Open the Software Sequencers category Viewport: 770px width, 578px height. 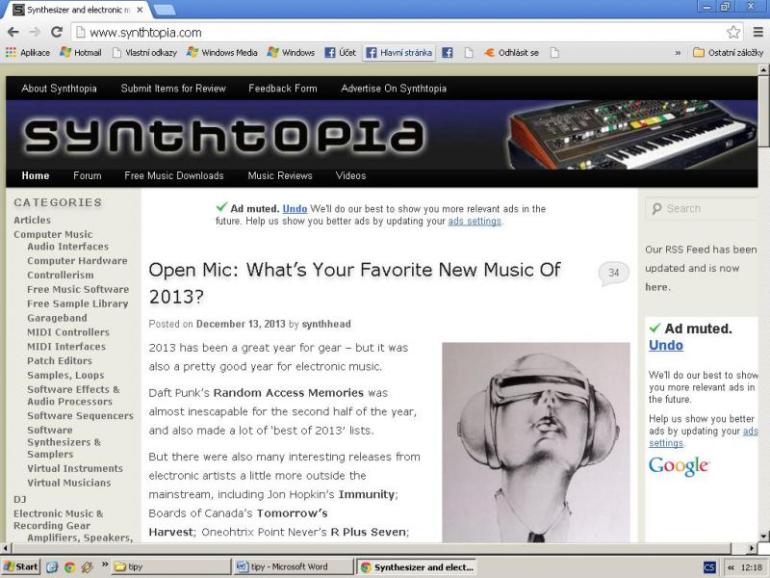click(x=81, y=415)
